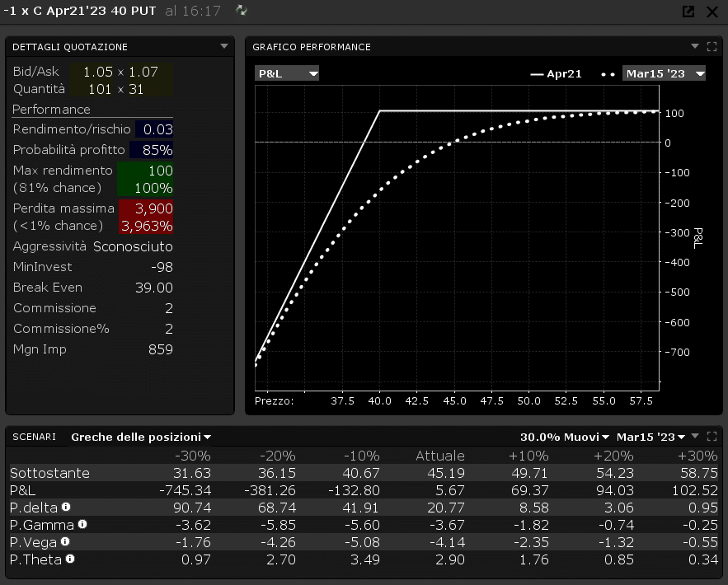This screenshot has height=585, width=728.
Task: Close the option detail window
Action: click(x=712, y=12)
